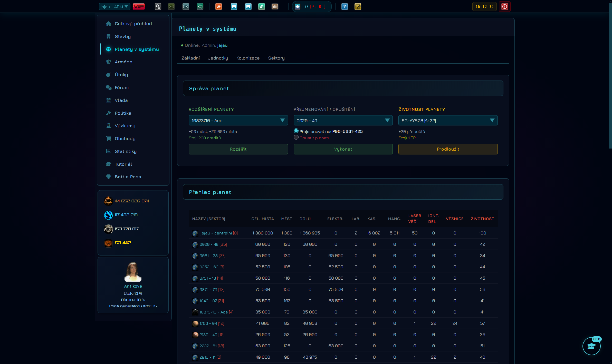This screenshot has width=612, height=364.
Task: Click the Prodloužit button
Action: tap(448, 149)
